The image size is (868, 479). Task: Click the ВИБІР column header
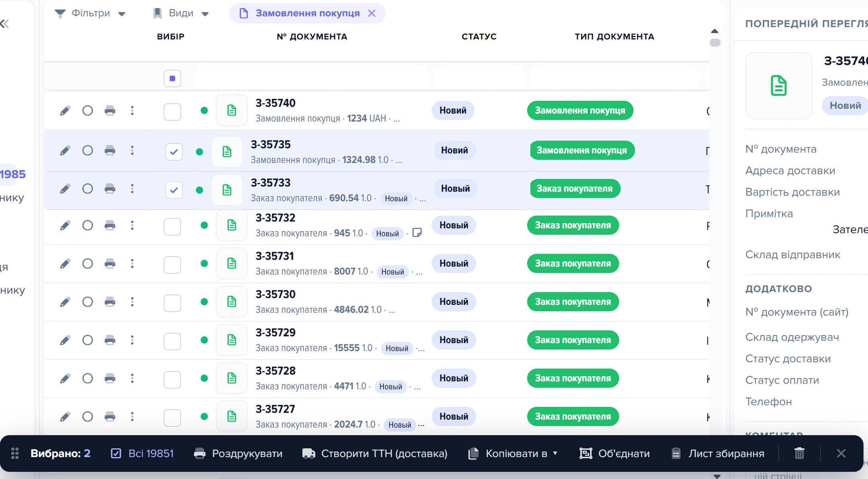[x=170, y=37]
